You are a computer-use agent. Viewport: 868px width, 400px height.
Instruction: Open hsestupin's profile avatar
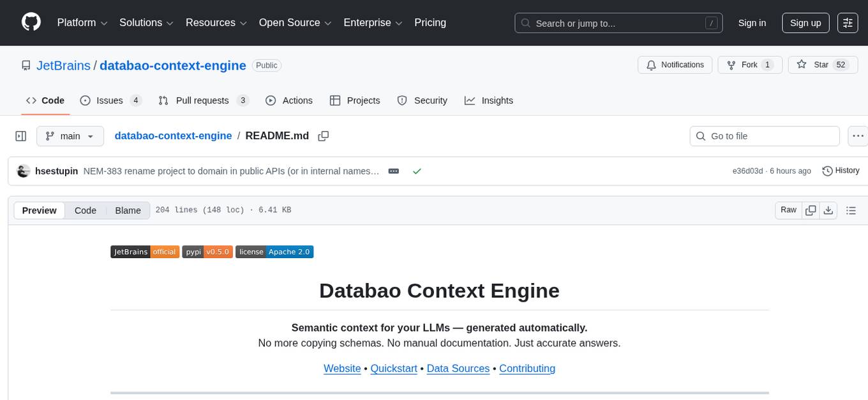(x=24, y=171)
